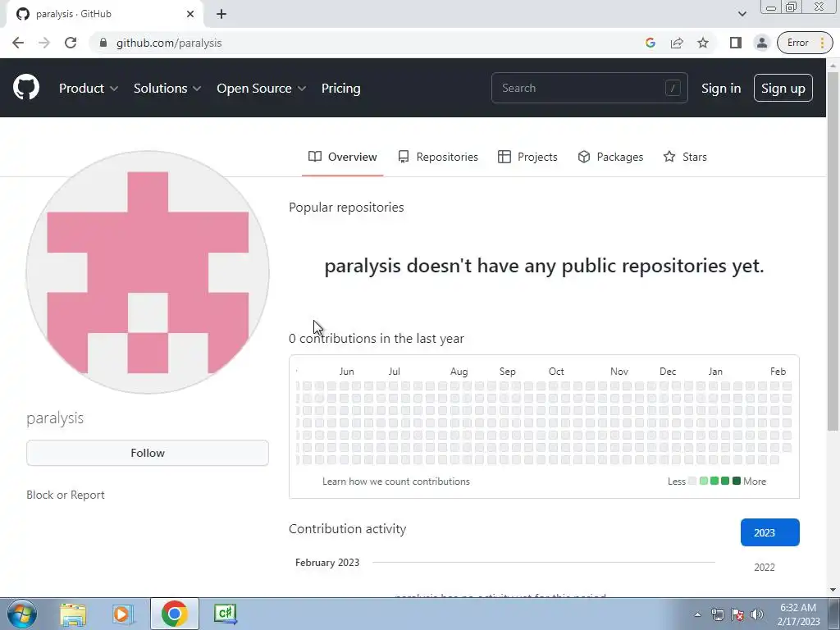This screenshot has height=630, width=840.
Task: Open Learn how we count contributions
Action: pyautogui.click(x=396, y=481)
